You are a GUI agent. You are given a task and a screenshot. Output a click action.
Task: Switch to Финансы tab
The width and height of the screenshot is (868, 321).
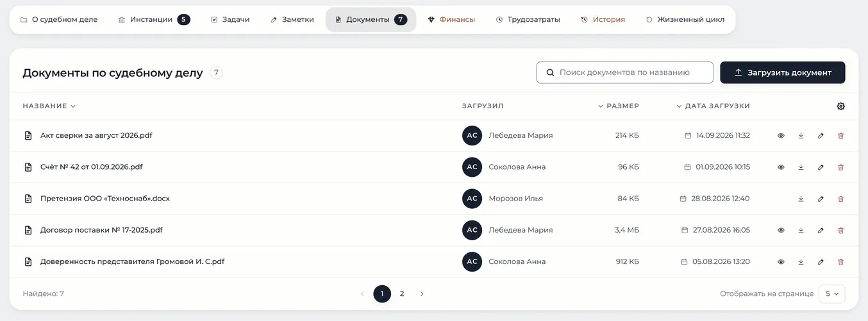point(451,20)
